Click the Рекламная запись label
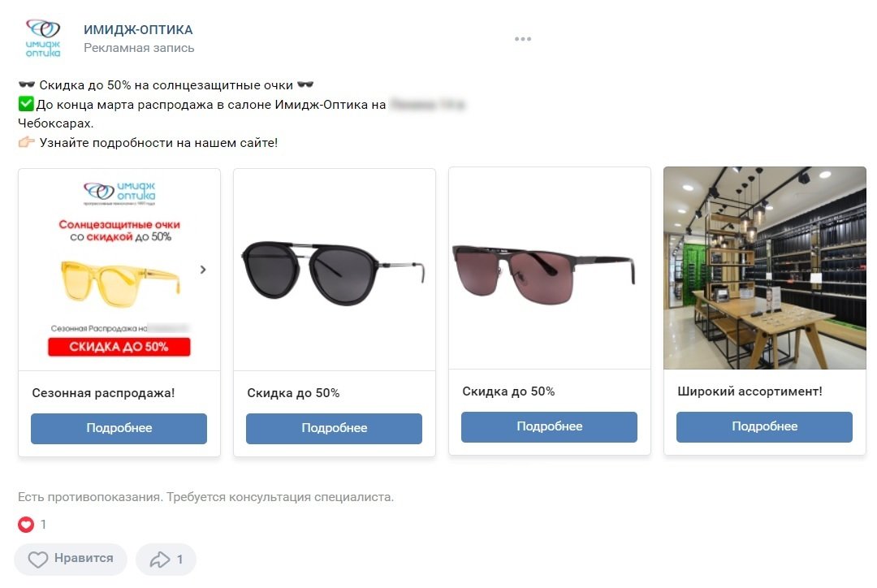This screenshot has height=588, width=877. 139,48
